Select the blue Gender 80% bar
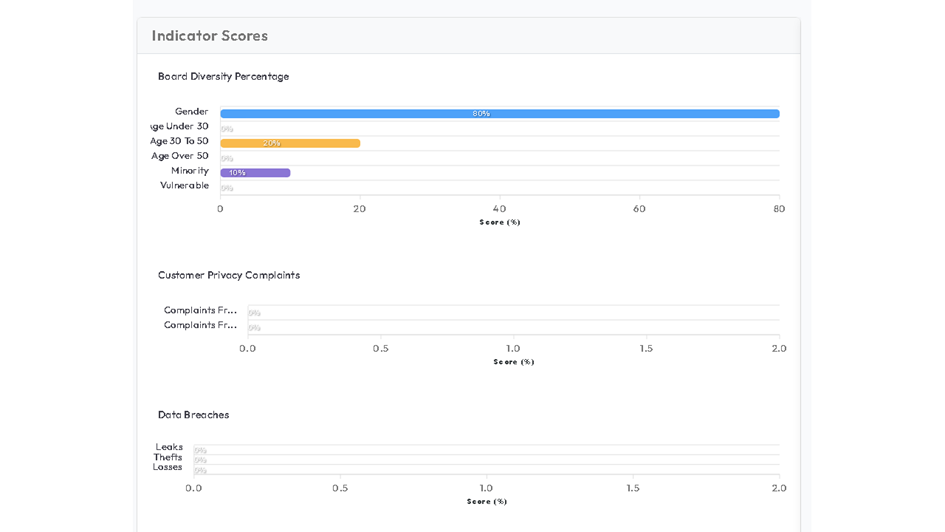This screenshot has width=945, height=532. pyautogui.click(x=499, y=114)
